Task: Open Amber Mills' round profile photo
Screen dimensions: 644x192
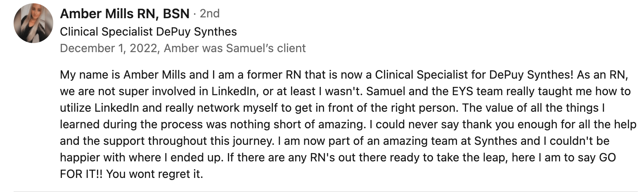Action: tap(33, 24)
